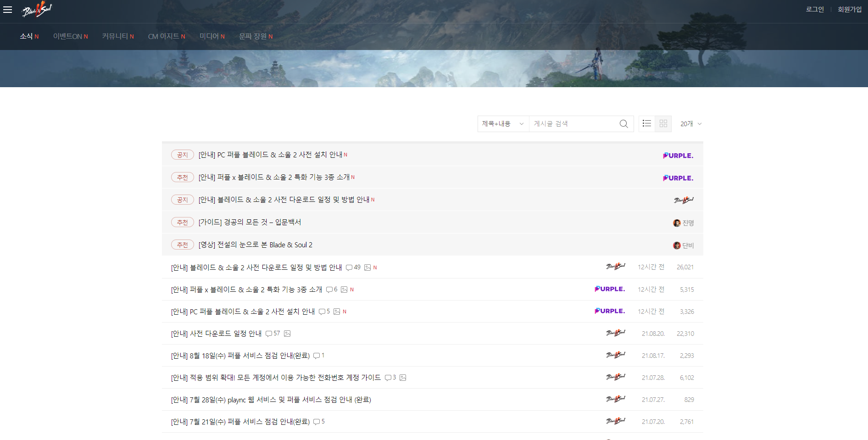Click comment icon with 6 comments
The width and height of the screenshot is (868, 440).
click(329, 290)
